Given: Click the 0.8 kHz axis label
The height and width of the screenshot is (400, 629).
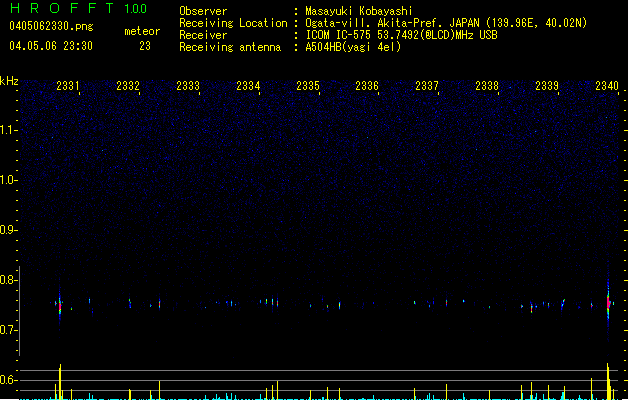Looking at the screenshot, I should point(9,280).
